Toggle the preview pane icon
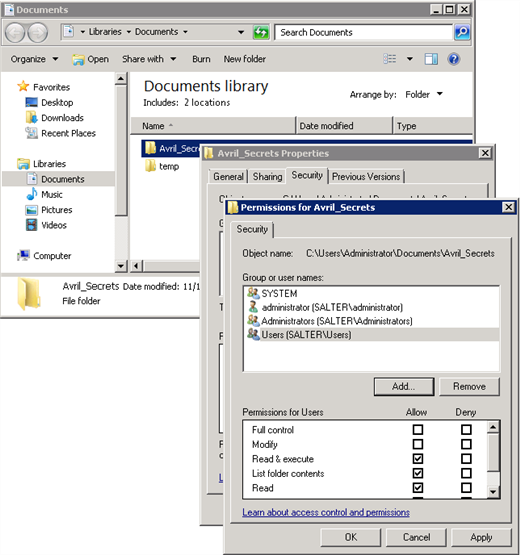Screen dimensions: 520x555 pyautogui.click(x=431, y=59)
